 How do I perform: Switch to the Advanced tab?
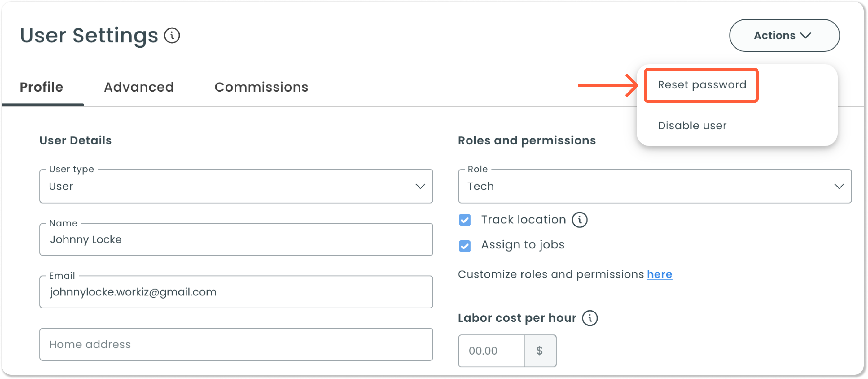(139, 87)
